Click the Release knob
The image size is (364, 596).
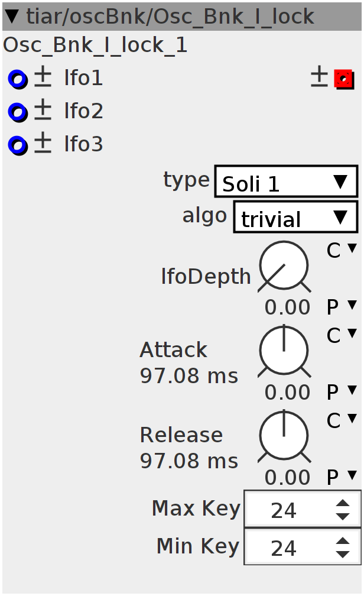click(284, 437)
